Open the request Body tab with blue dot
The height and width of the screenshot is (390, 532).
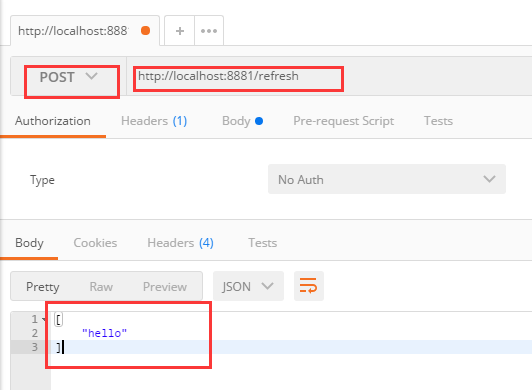click(243, 121)
